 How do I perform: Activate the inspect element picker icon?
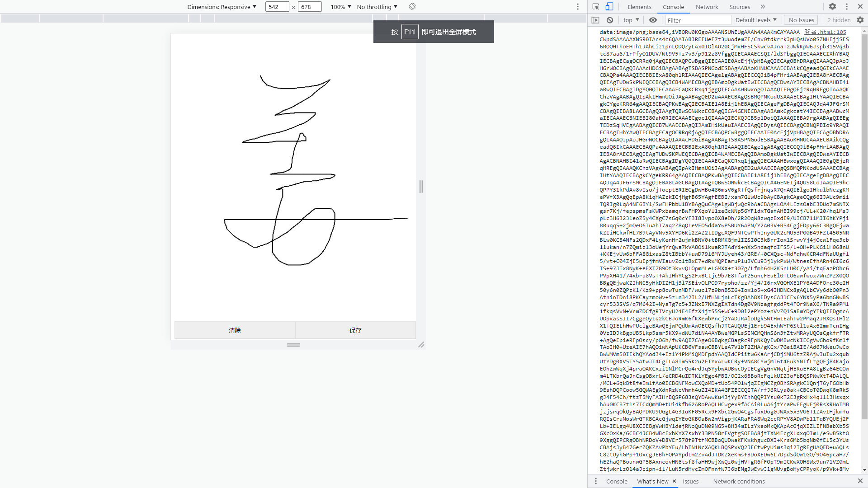point(596,7)
